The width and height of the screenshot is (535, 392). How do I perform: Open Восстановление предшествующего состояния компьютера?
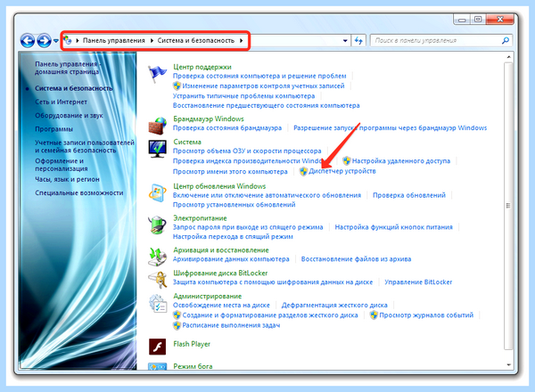(x=266, y=105)
